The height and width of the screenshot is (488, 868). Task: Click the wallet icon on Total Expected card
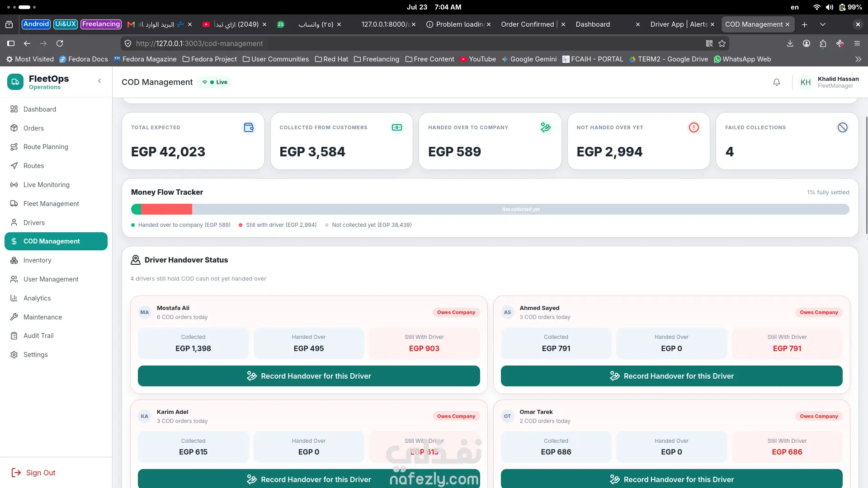coord(249,127)
